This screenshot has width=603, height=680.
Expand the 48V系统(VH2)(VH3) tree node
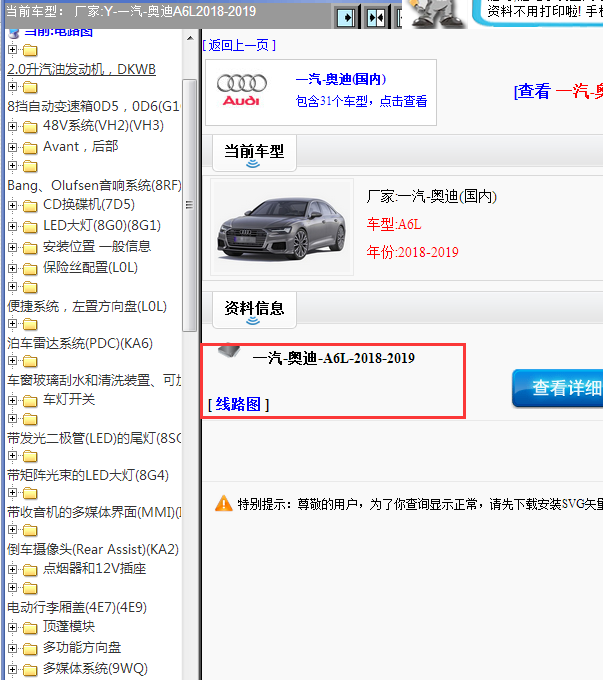12,126
